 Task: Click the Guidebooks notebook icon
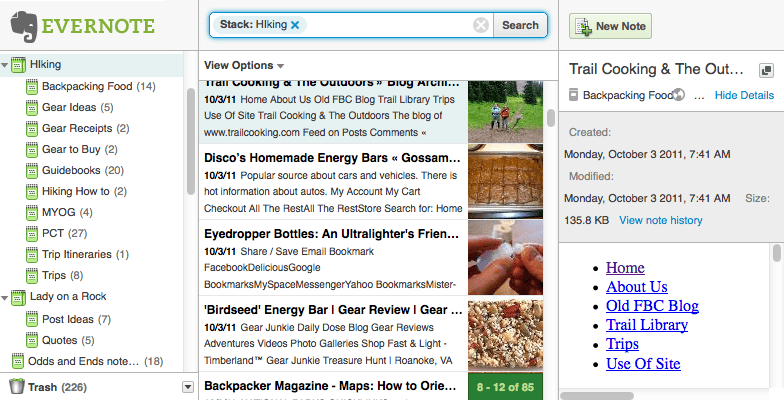tap(32, 171)
